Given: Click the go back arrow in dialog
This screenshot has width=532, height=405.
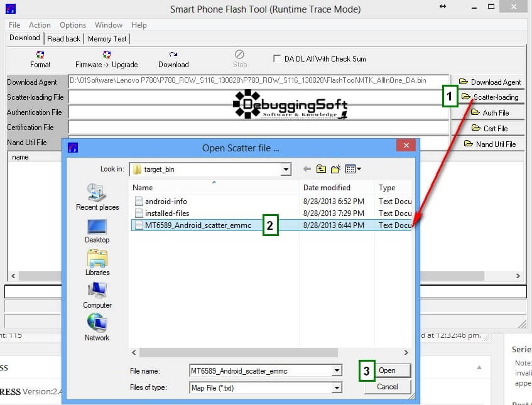Looking at the screenshot, I should pos(307,169).
